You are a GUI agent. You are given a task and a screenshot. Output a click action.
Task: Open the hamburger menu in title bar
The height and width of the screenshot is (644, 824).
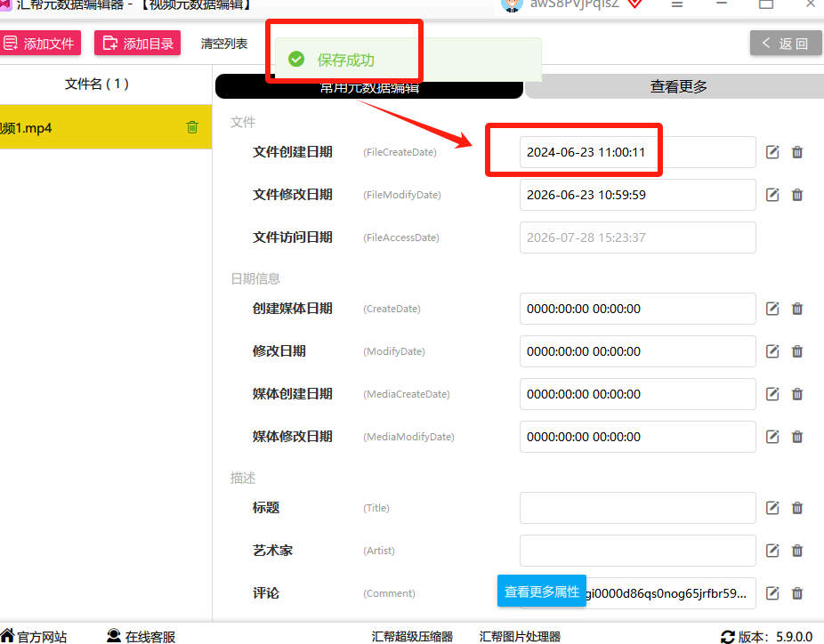click(677, 4)
